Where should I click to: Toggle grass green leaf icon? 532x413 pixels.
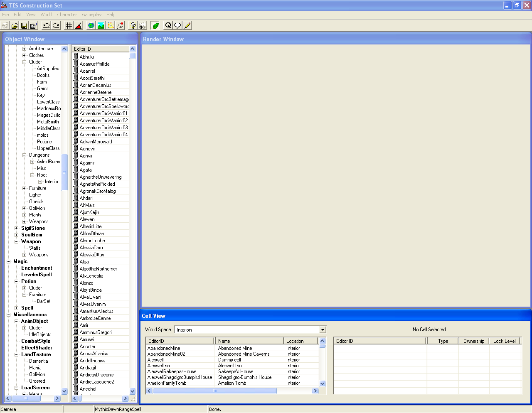pos(155,25)
